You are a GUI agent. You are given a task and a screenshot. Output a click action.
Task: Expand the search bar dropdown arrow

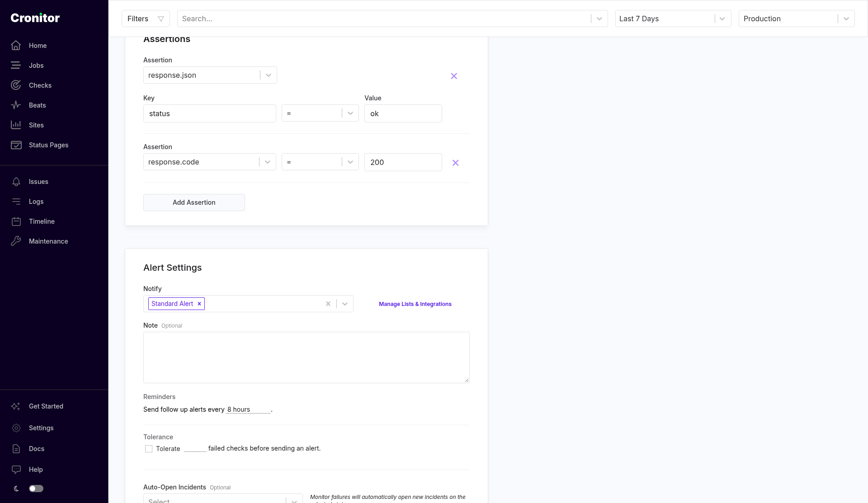tap(599, 19)
